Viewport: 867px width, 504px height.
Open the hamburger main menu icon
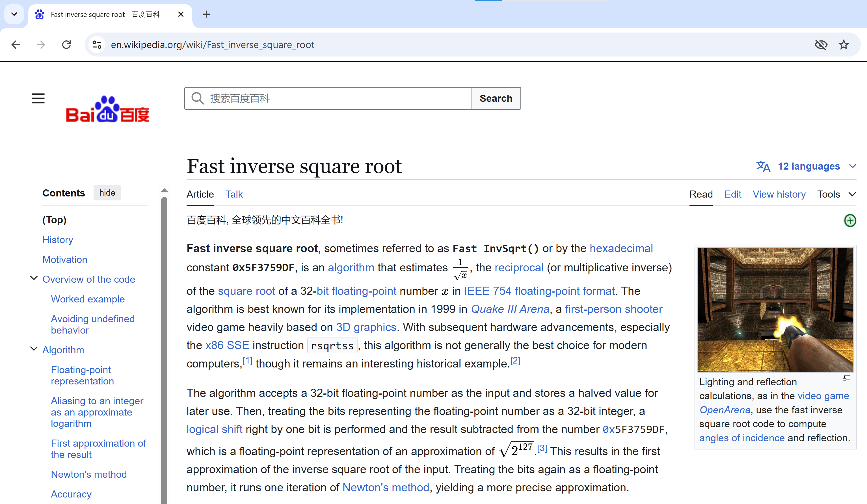click(x=38, y=98)
